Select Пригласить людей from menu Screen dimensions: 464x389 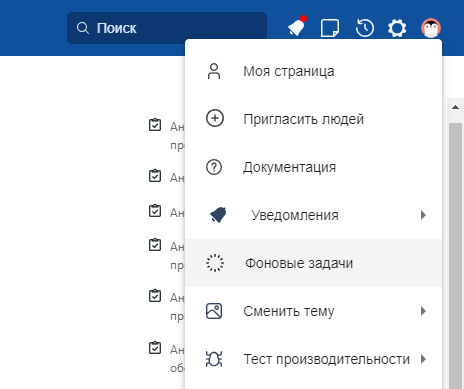[313, 119]
